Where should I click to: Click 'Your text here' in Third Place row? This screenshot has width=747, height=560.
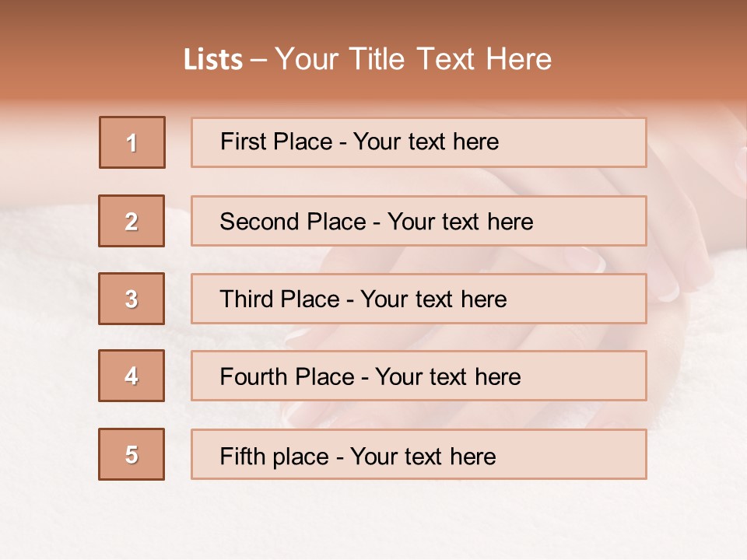tap(434, 299)
